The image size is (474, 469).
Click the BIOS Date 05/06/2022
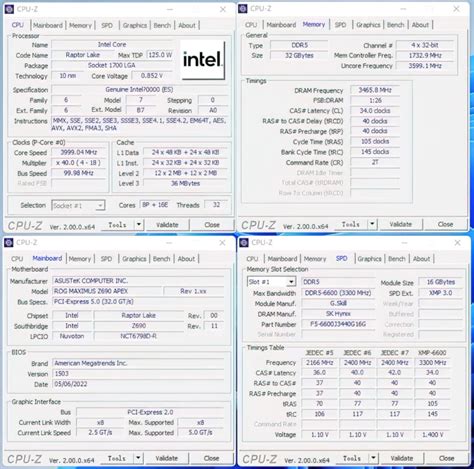[x=139, y=384]
